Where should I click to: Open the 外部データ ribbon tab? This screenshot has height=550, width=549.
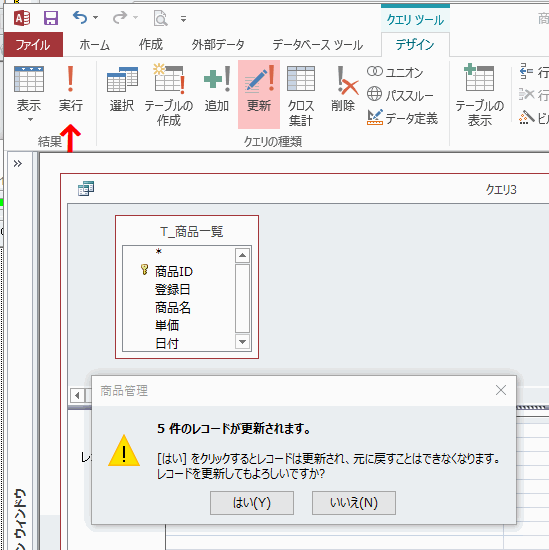tap(217, 45)
